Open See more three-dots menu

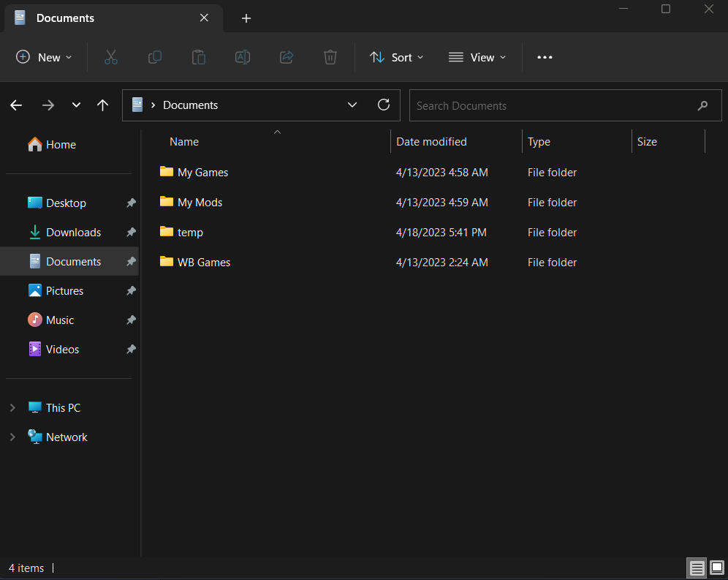click(x=545, y=57)
